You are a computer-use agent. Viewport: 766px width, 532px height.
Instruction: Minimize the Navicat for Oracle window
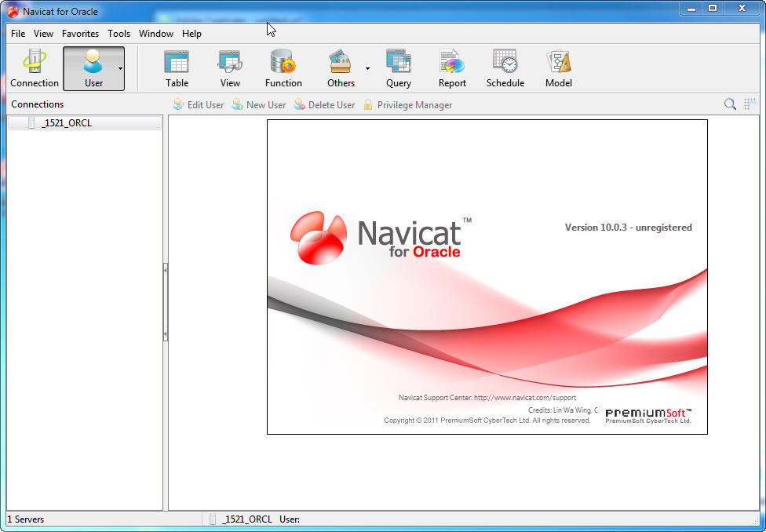pyautogui.click(x=691, y=9)
